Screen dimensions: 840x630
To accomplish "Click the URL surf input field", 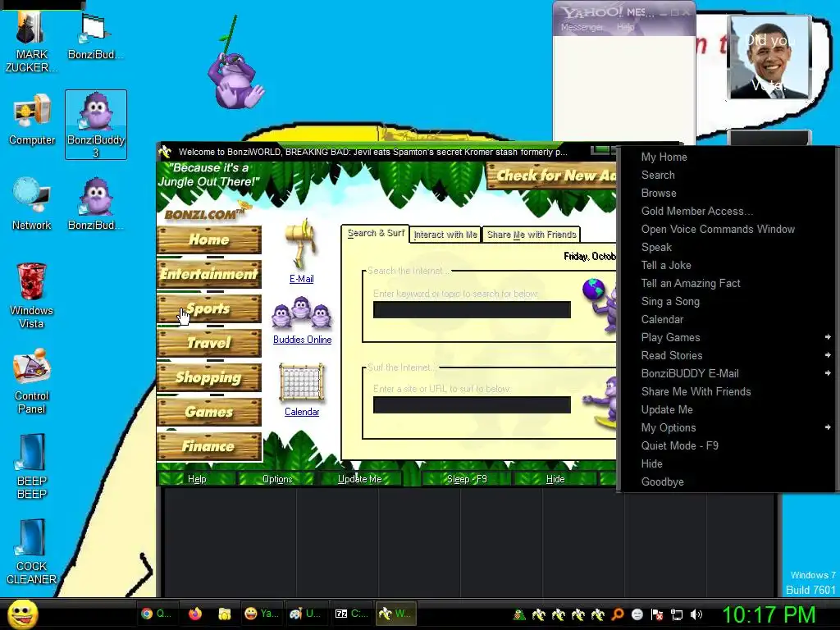I will (472, 405).
